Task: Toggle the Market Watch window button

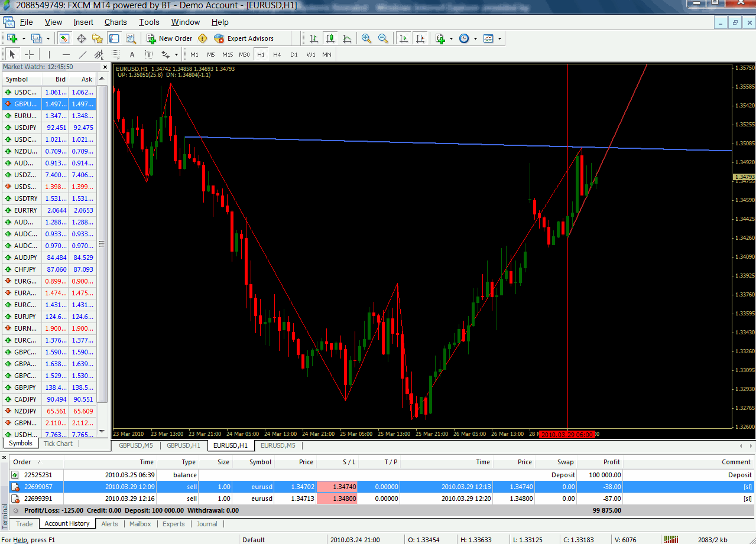Action: (x=64, y=38)
